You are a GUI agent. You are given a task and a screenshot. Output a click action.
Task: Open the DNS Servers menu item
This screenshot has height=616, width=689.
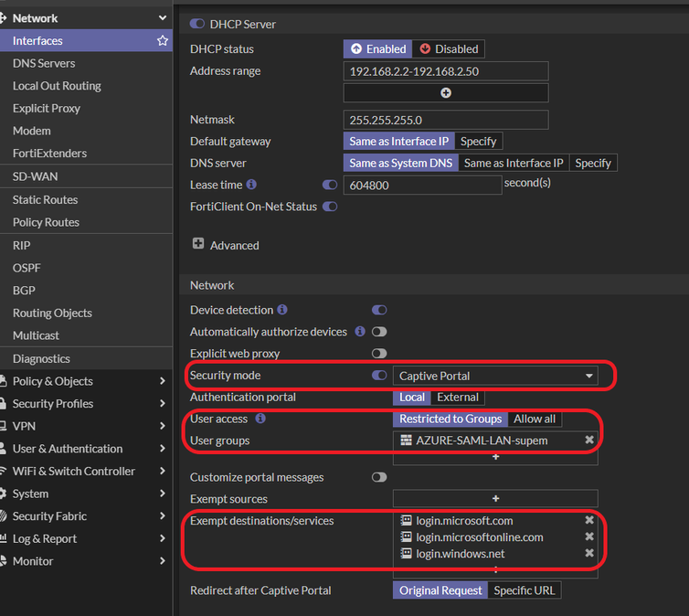click(x=44, y=63)
